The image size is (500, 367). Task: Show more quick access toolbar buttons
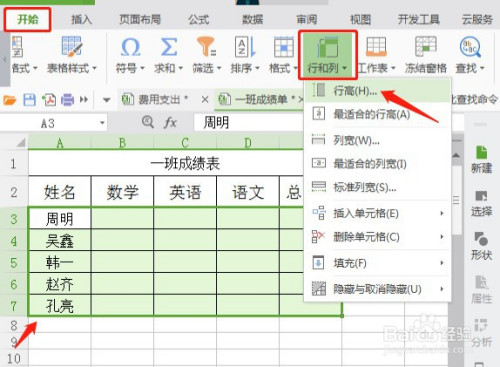[84, 99]
